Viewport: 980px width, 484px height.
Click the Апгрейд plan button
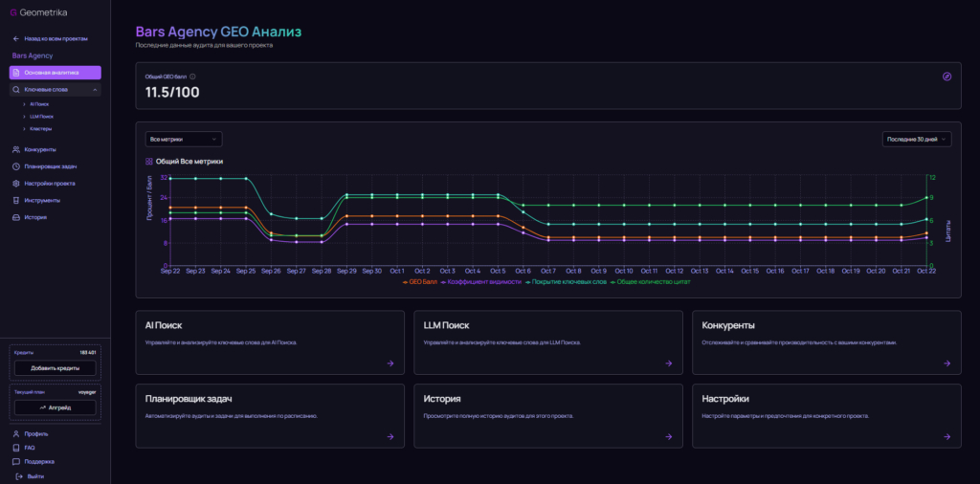[x=55, y=407]
